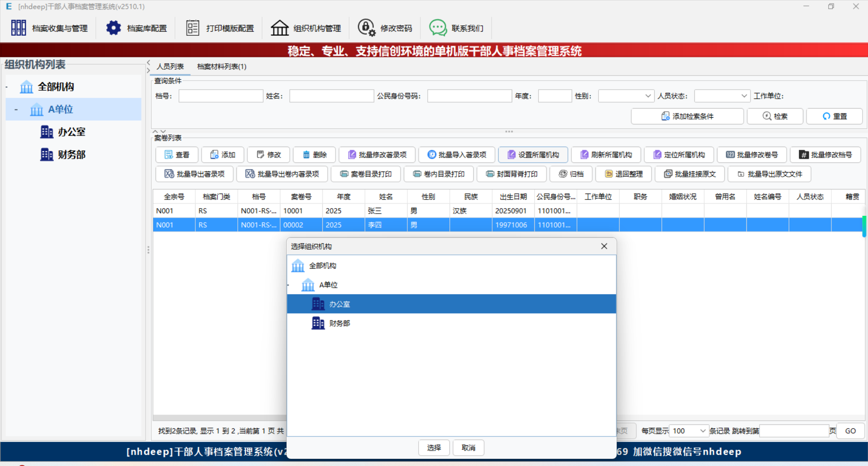Open the 组织机构管理 module
Image resolution: width=868 pixels, height=466 pixels.
pos(306,27)
